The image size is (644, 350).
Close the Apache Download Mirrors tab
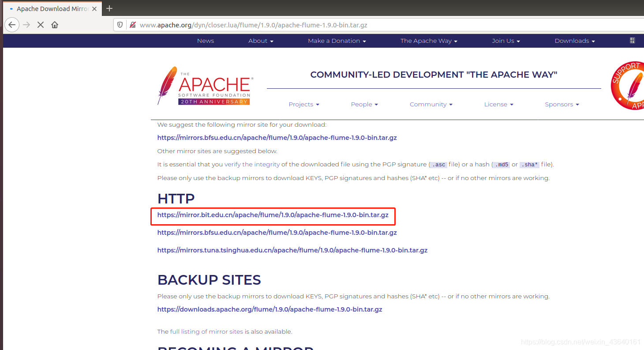point(94,9)
